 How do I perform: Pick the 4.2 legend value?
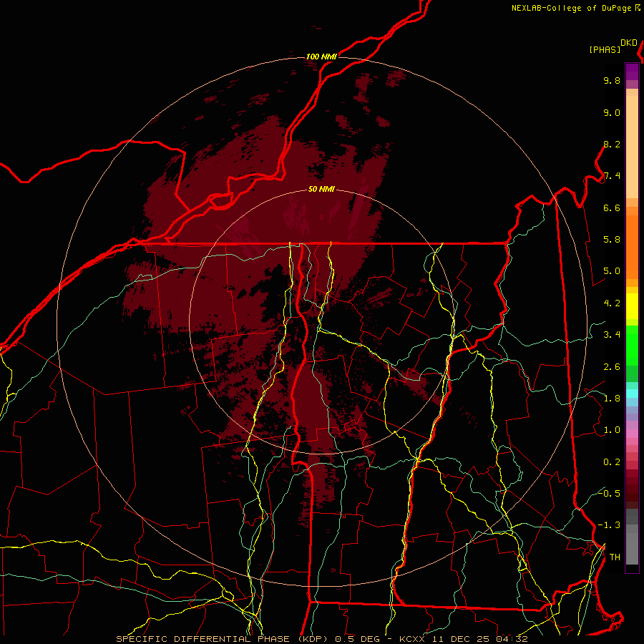(612, 303)
